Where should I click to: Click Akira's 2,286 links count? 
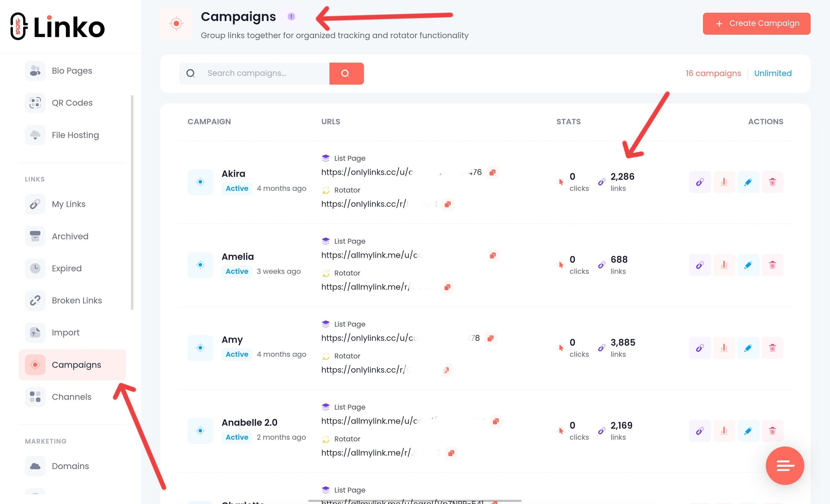(622, 177)
